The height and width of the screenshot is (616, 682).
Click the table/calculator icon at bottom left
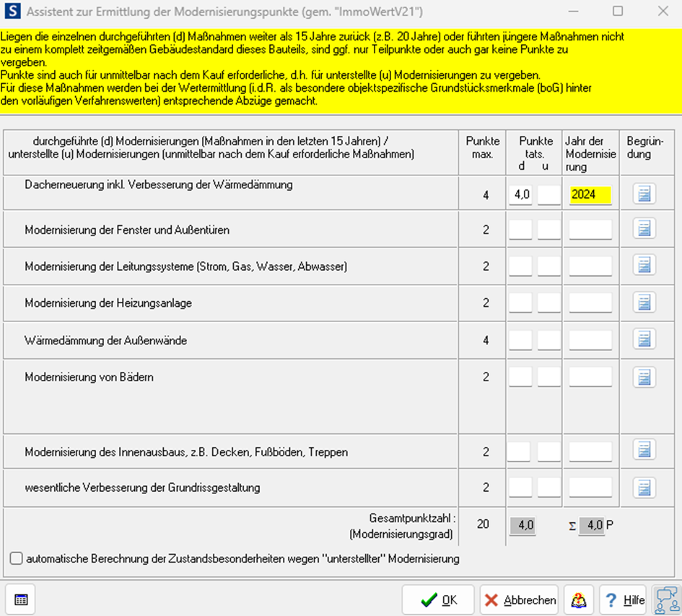tap(21, 600)
